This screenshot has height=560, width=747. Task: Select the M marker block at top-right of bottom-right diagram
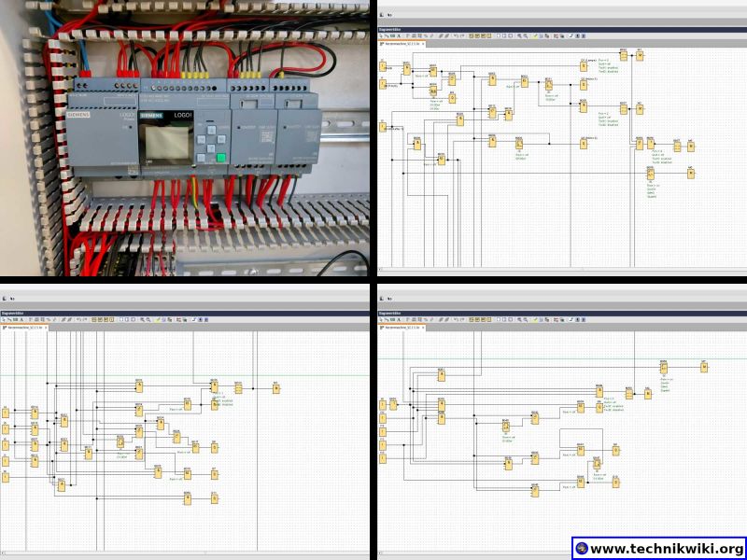tap(704, 367)
